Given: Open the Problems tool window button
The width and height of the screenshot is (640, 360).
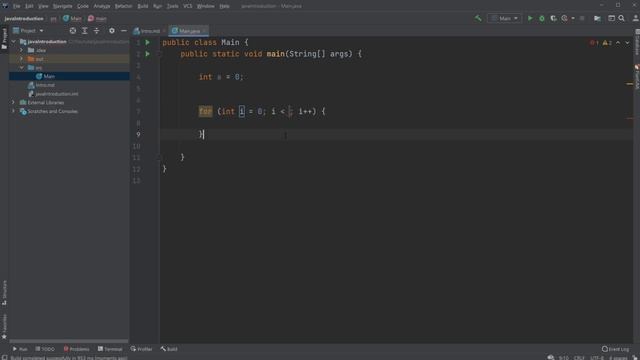Looking at the screenshot, I should [x=76, y=349].
